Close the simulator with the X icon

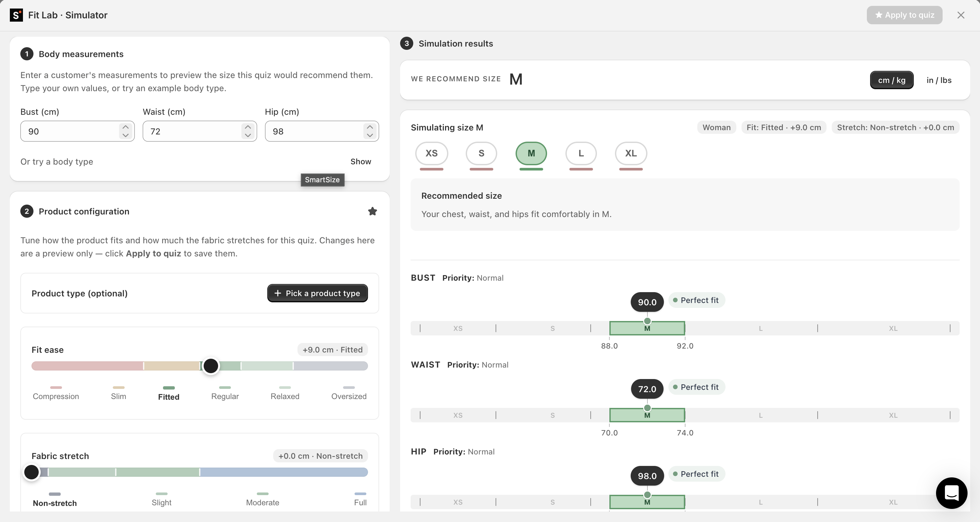961,15
